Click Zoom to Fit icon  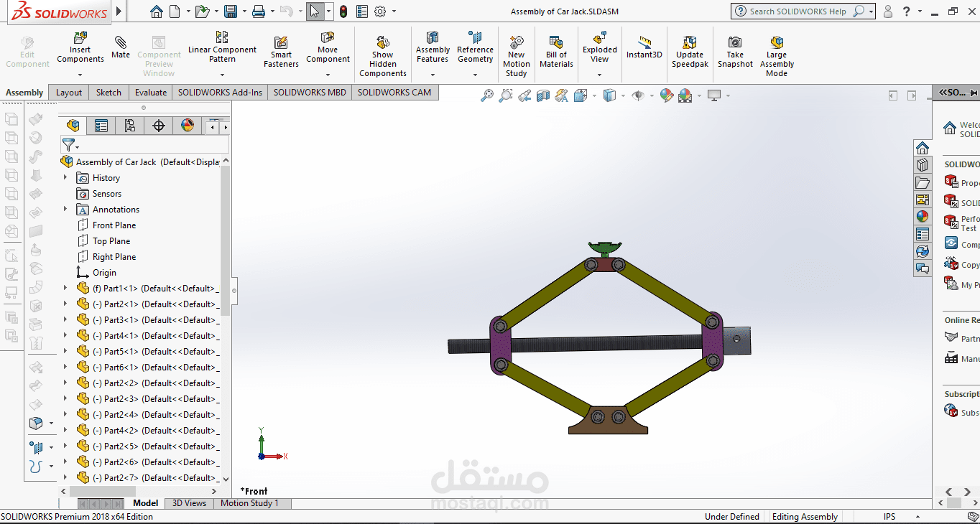point(487,95)
